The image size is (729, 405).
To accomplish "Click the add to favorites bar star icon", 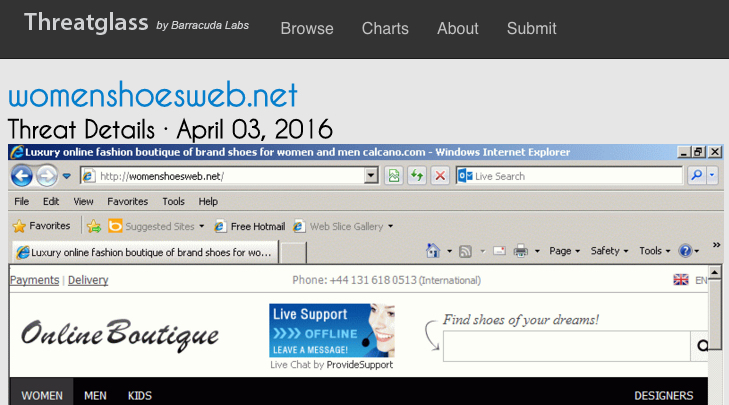I will click(x=93, y=226).
